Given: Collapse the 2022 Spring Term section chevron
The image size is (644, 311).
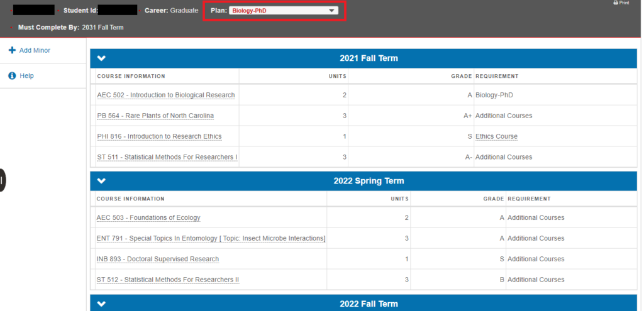Looking at the screenshot, I should [101, 181].
